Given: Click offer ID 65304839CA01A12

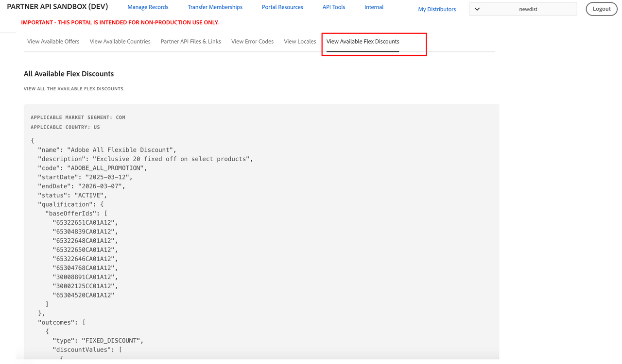Looking at the screenshot, I should click(85, 232).
